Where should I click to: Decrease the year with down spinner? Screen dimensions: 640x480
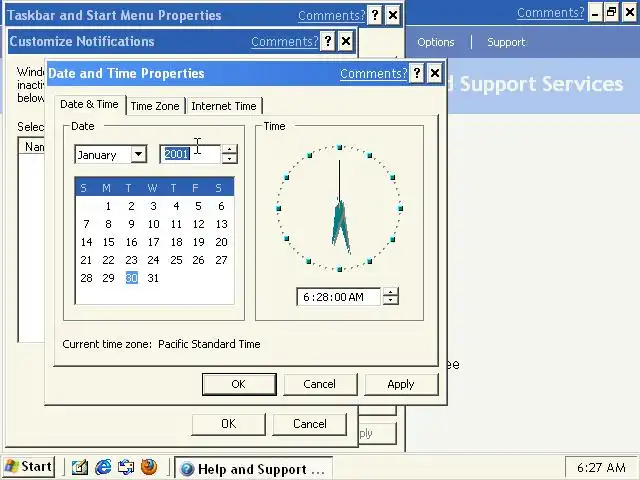tap(229, 159)
